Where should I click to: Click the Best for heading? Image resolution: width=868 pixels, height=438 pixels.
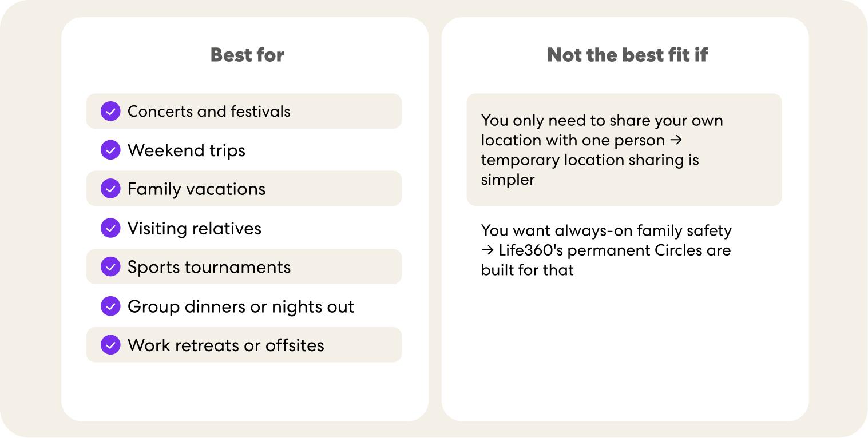pyautogui.click(x=247, y=55)
